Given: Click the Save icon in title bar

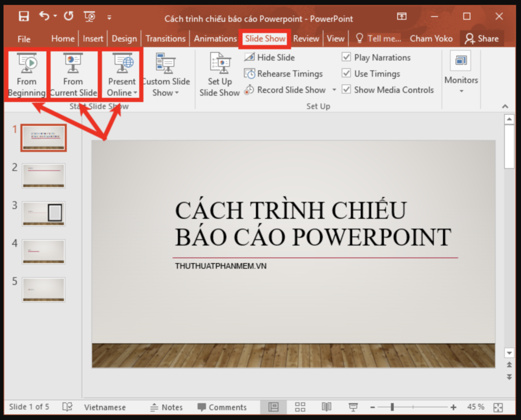Looking at the screenshot, I should [x=24, y=17].
